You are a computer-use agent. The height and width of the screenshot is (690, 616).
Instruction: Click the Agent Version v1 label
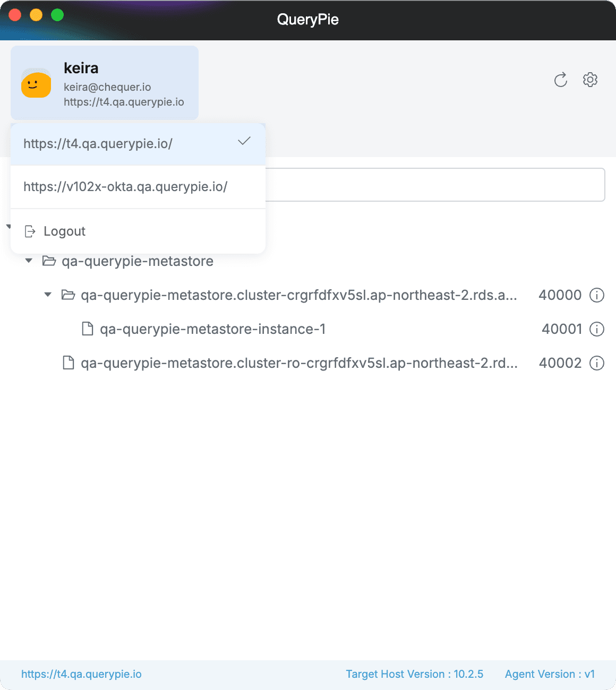550,674
